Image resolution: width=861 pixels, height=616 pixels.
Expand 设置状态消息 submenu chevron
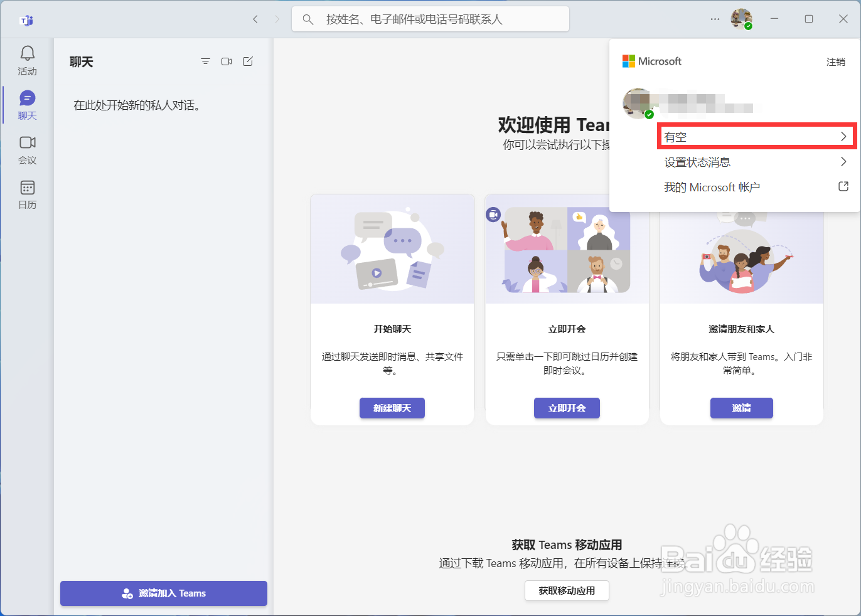coord(843,162)
